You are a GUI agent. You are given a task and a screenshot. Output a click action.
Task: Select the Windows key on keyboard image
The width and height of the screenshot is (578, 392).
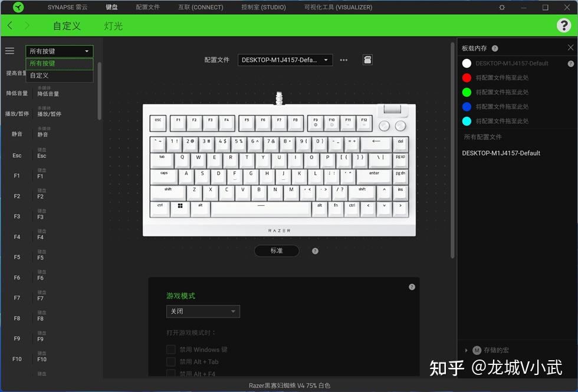(x=180, y=209)
